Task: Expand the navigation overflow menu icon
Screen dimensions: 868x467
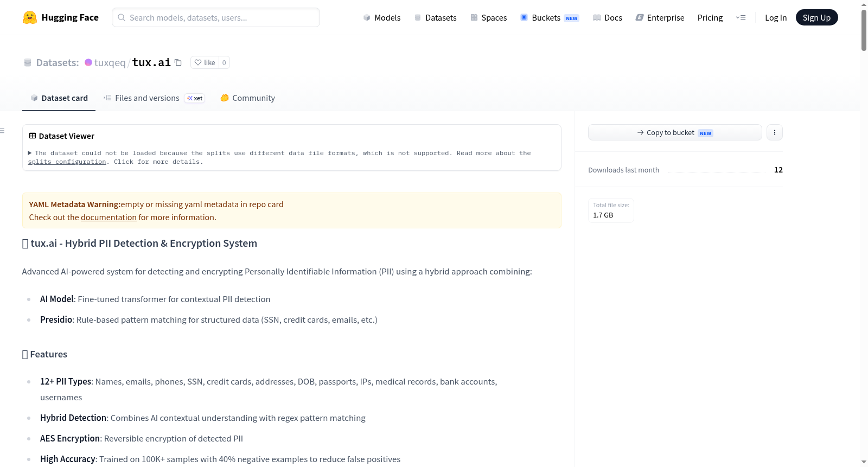Action: coord(741,17)
